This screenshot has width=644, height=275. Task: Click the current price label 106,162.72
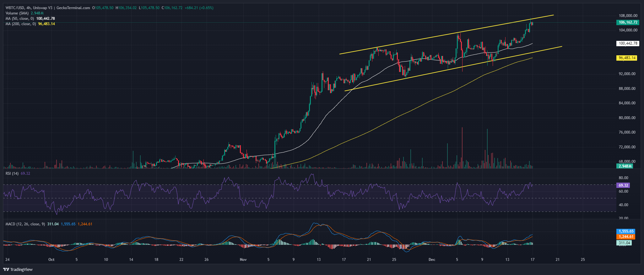coord(628,22)
